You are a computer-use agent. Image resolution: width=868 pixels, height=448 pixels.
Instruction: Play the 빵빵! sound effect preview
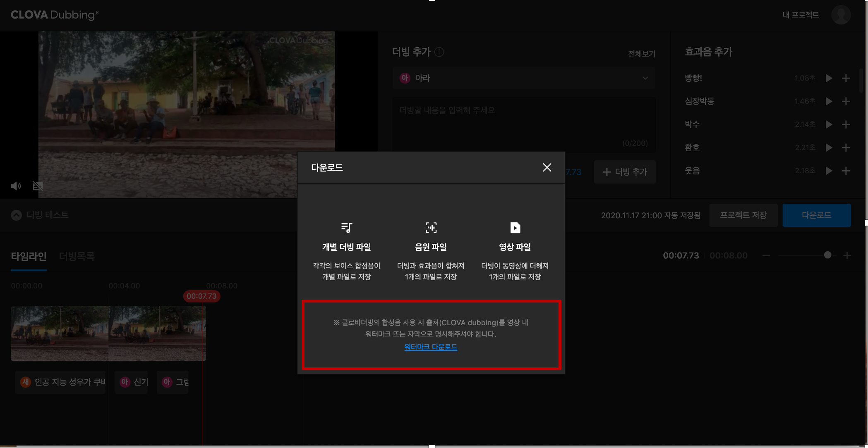[829, 78]
